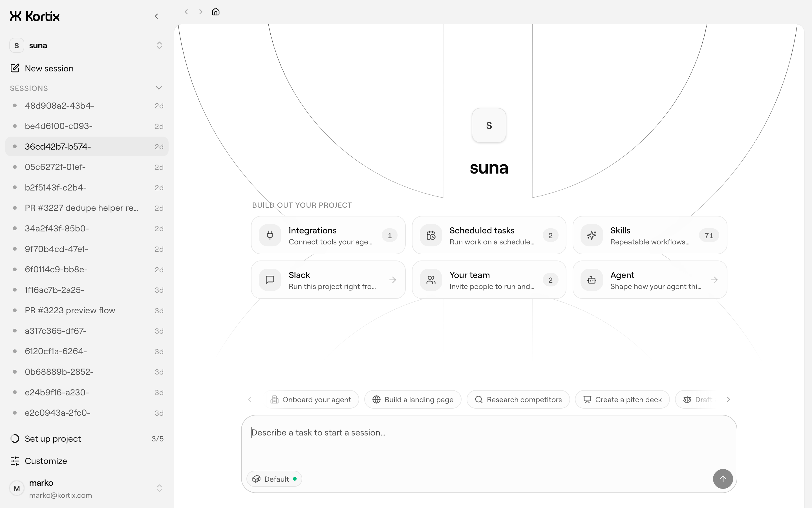Focus the Describe a task input field
This screenshot has width=812, height=508.
(x=489, y=440)
